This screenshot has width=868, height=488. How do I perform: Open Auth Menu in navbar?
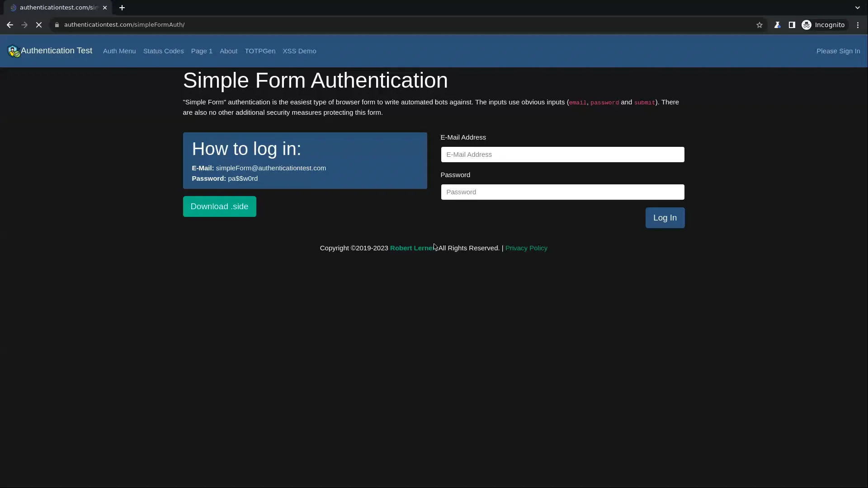[119, 51]
